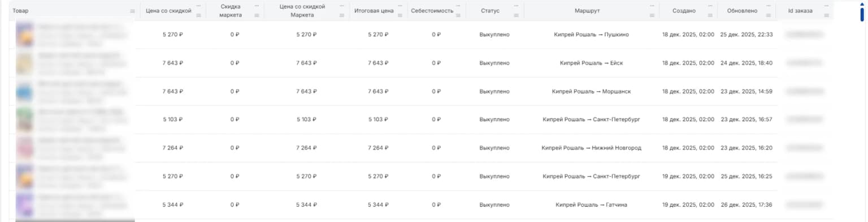This screenshot has height=222, width=868.
Task: Click Выкуплено status in the Ейск row
Action: click(x=494, y=63)
